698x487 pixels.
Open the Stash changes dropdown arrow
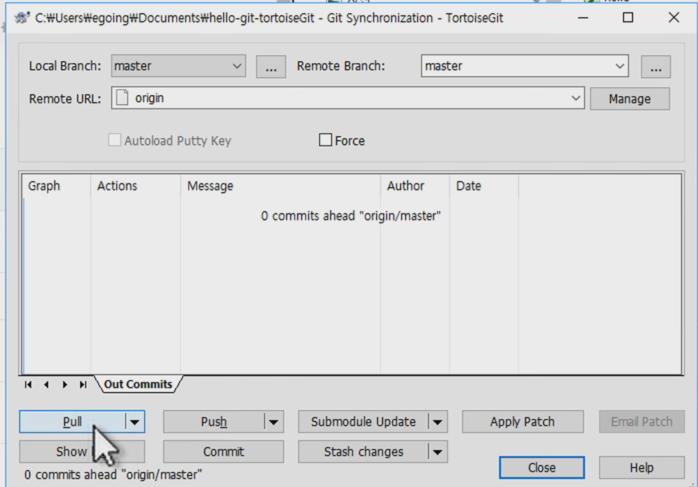tap(438, 452)
